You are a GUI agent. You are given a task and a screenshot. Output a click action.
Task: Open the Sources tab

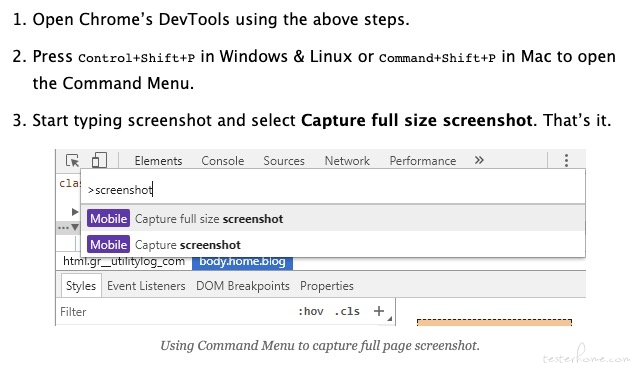[284, 161]
